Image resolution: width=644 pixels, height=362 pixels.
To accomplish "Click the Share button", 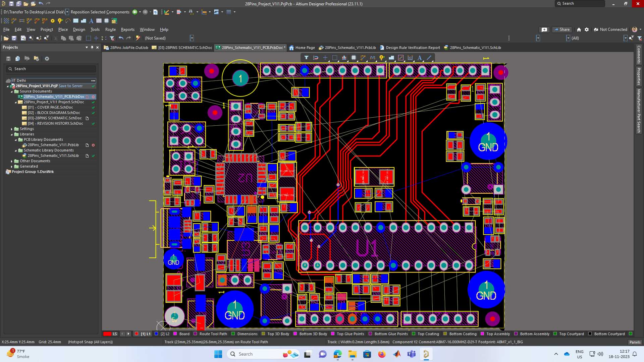I will pyautogui.click(x=562, y=29).
